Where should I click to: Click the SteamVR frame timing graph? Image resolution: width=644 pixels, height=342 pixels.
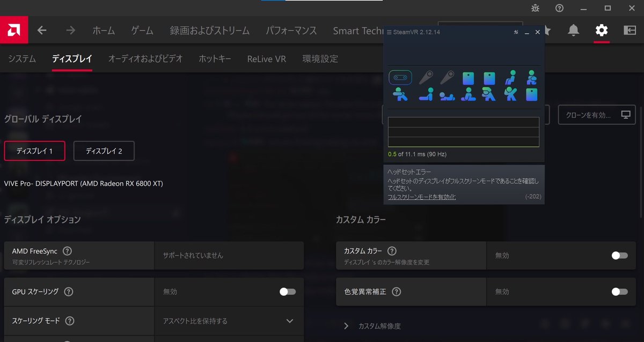pyautogui.click(x=464, y=132)
